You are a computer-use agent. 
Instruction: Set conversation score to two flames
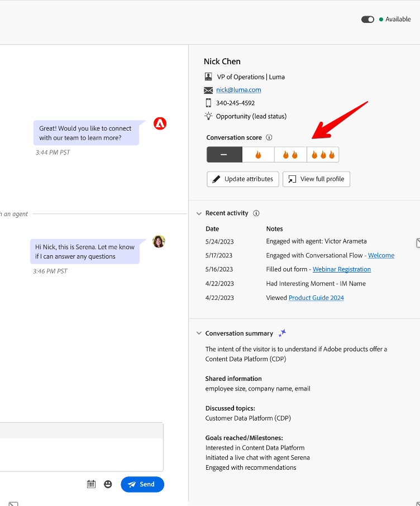[x=290, y=155]
